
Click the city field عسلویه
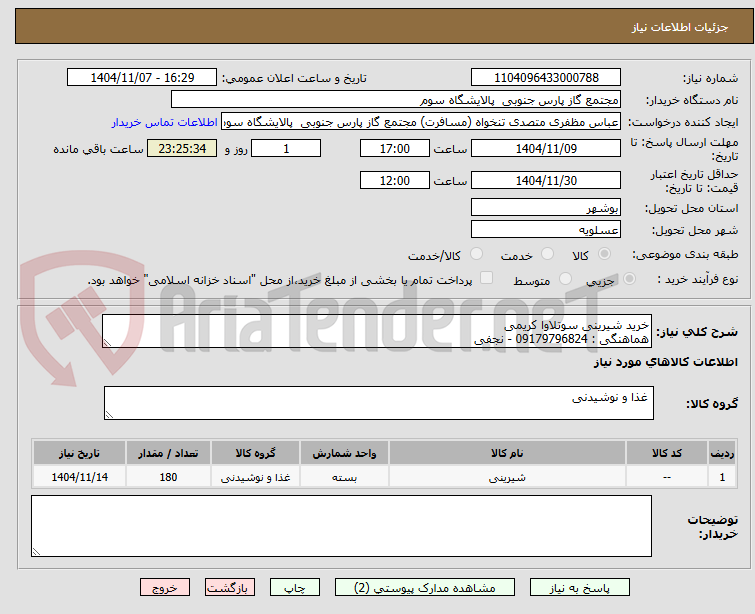(x=546, y=230)
